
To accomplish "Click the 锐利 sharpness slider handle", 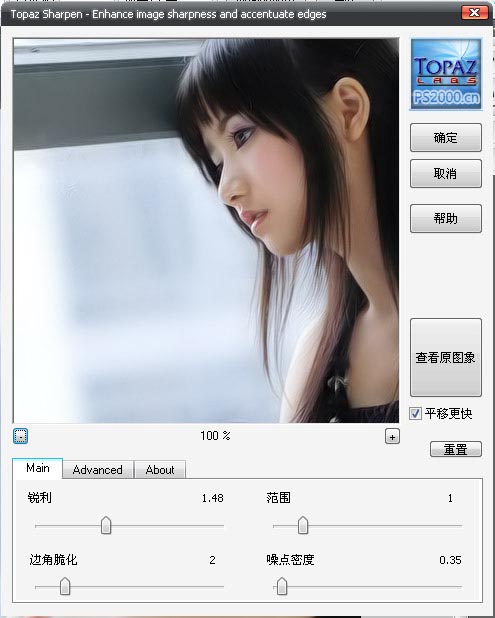I will point(106,525).
